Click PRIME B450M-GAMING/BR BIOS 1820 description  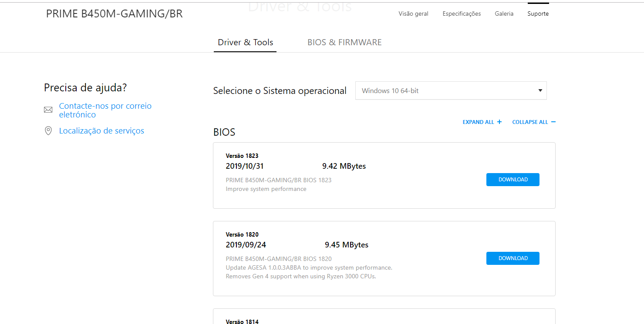click(279, 259)
